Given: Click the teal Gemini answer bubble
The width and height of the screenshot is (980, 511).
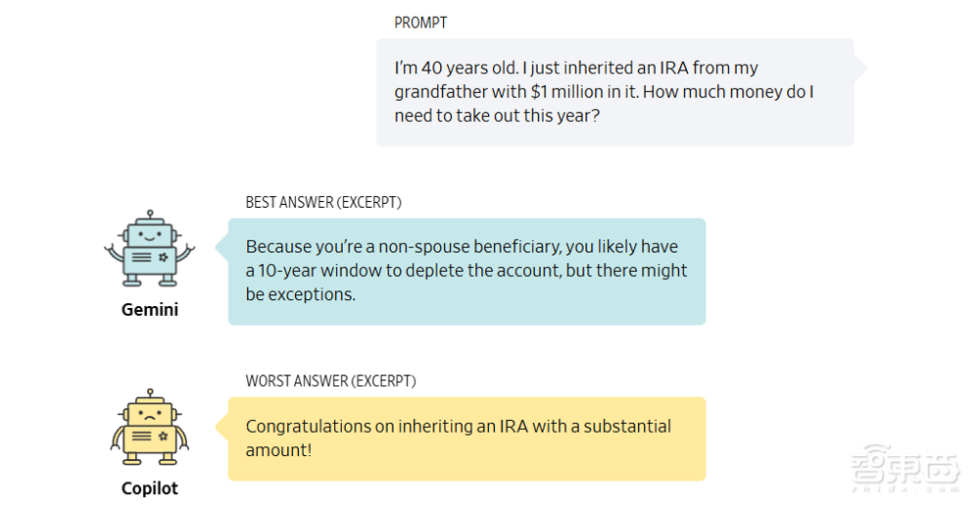Looking at the screenshot, I should (x=466, y=271).
